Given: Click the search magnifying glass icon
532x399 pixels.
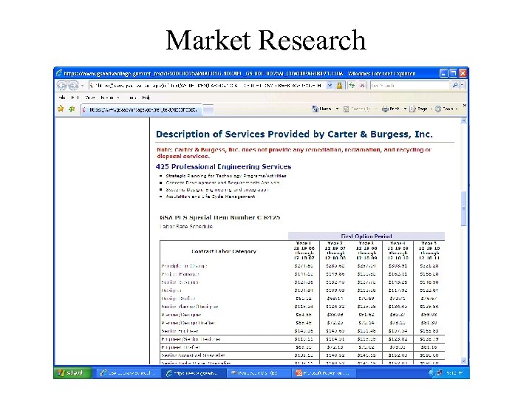Looking at the screenshot, I should pyautogui.click(x=455, y=86).
